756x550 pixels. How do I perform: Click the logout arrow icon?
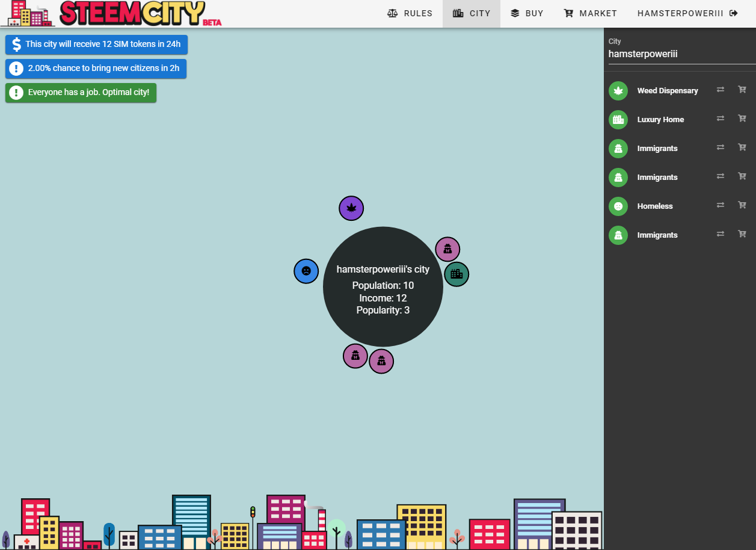point(734,13)
